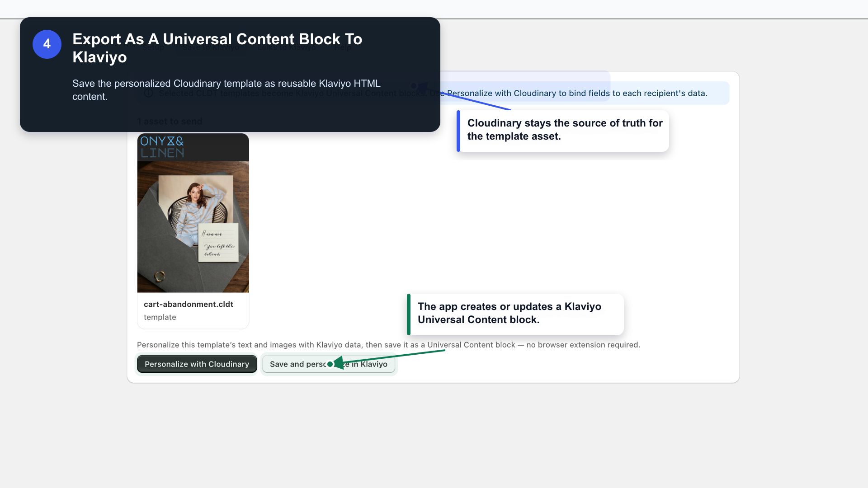Click Save and personalize in Klaviyo button

329,364
